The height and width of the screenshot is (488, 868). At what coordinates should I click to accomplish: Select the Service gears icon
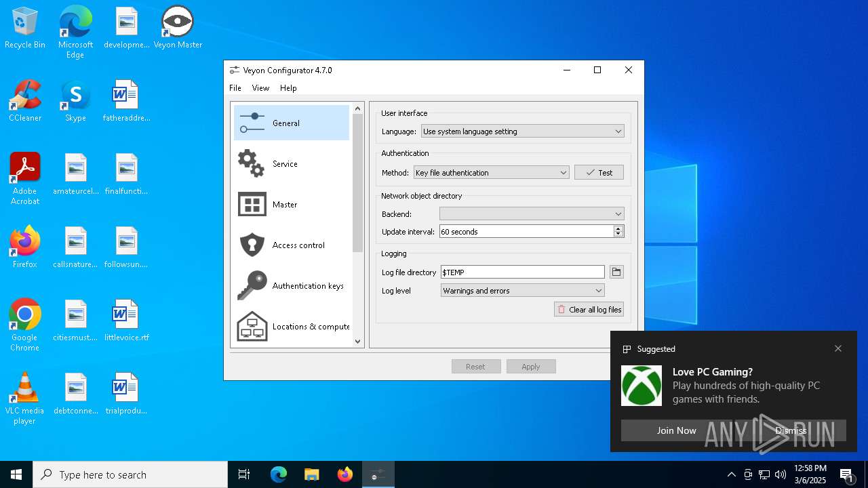click(x=252, y=163)
